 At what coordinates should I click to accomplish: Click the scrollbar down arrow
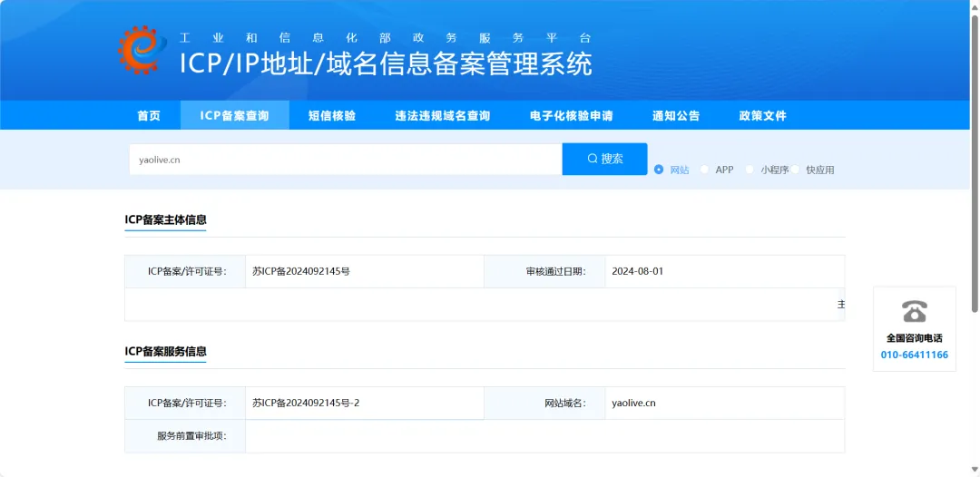[975, 470]
